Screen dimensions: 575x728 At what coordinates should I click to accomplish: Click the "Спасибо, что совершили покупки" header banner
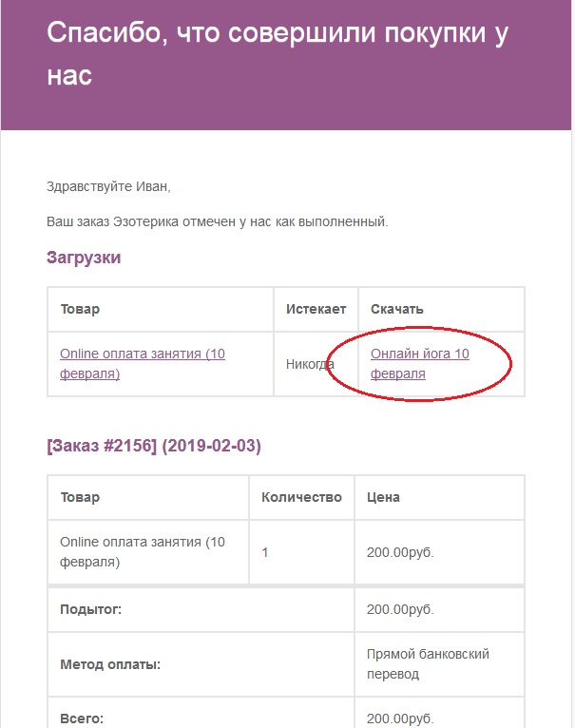point(277,54)
